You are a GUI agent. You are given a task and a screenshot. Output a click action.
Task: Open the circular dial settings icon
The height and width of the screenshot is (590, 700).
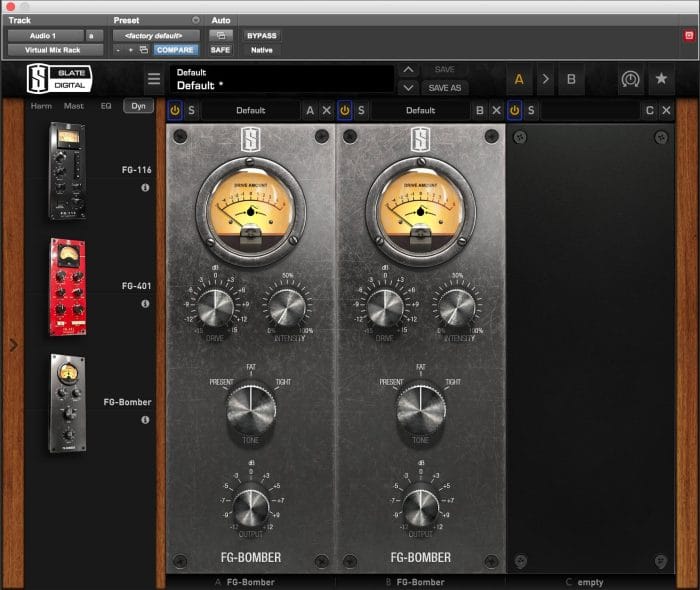[630, 79]
